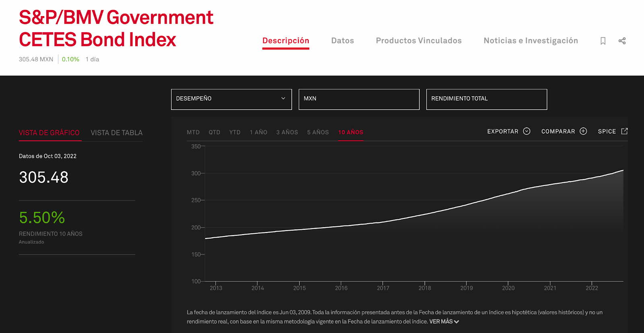Bookmark this index with the bookmark icon

603,41
